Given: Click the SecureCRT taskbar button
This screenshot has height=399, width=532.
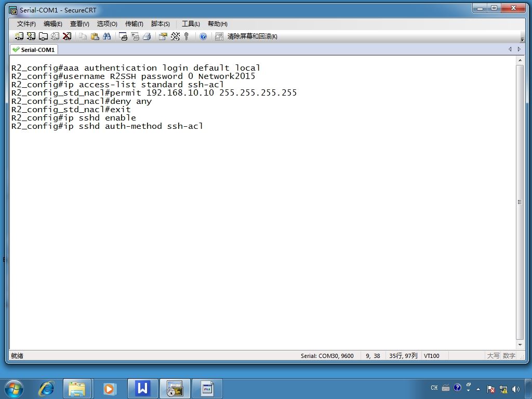Looking at the screenshot, I should click(x=175, y=389).
